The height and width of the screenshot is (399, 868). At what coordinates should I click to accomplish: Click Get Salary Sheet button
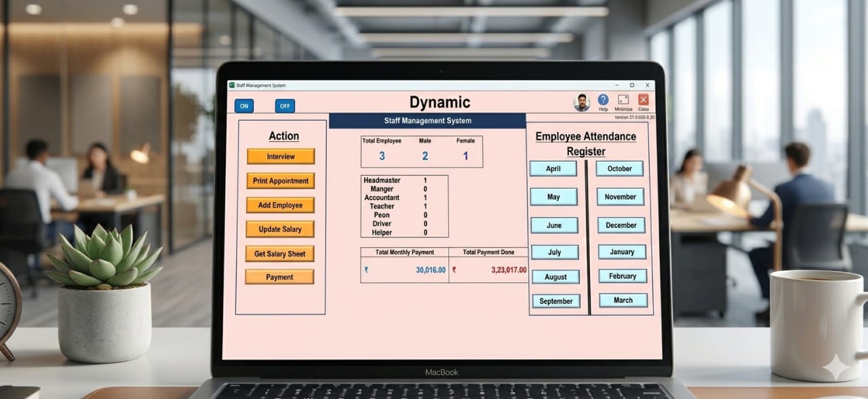[280, 253]
